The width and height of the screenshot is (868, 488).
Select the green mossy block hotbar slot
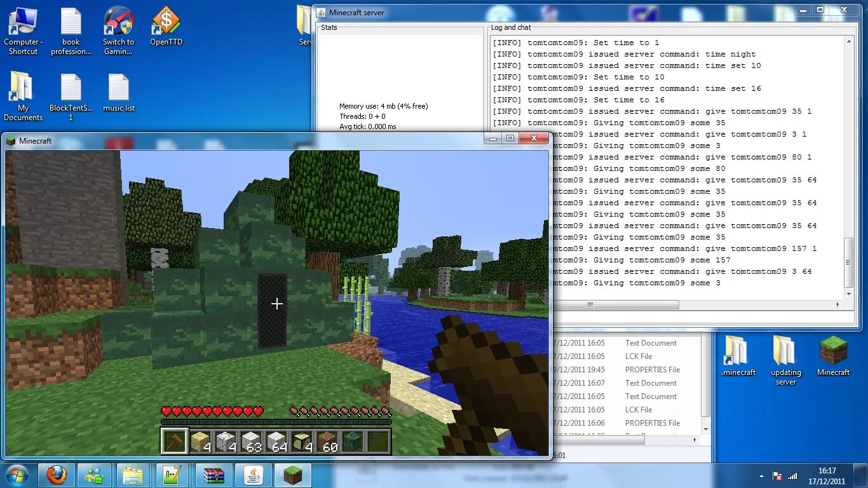click(x=352, y=441)
